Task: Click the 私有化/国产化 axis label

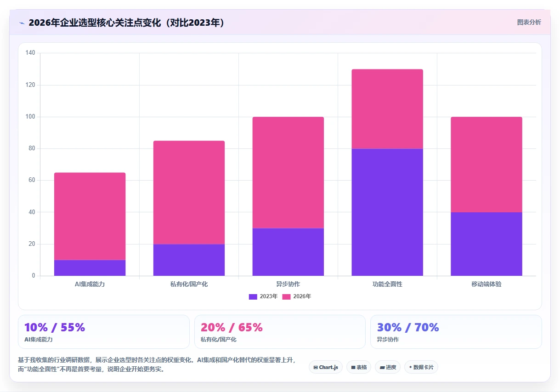Action: click(189, 284)
